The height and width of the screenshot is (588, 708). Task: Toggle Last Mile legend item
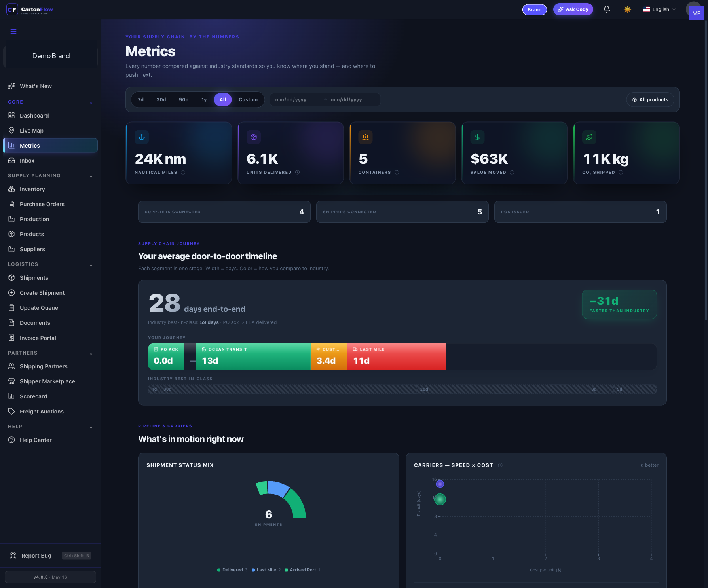tap(266, 570)
